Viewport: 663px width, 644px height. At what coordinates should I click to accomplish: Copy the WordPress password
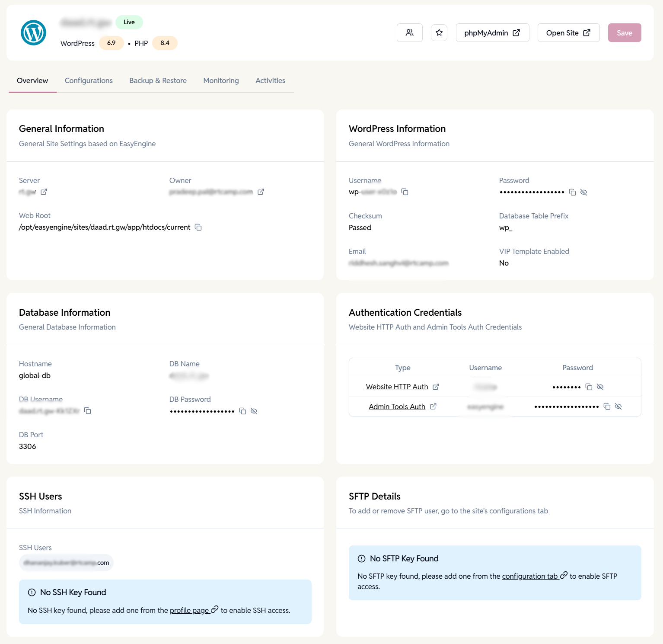pos(572,192)
